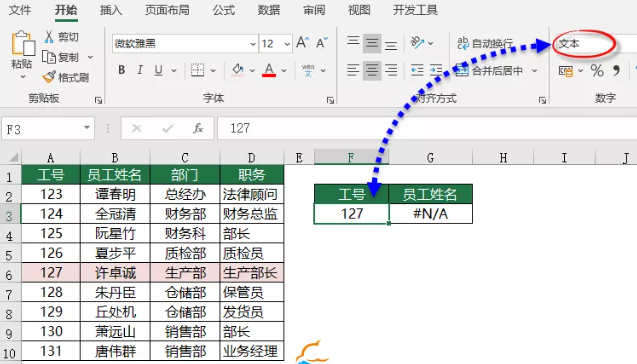Click the Insert Function fx icon

(x=198, y=129)
